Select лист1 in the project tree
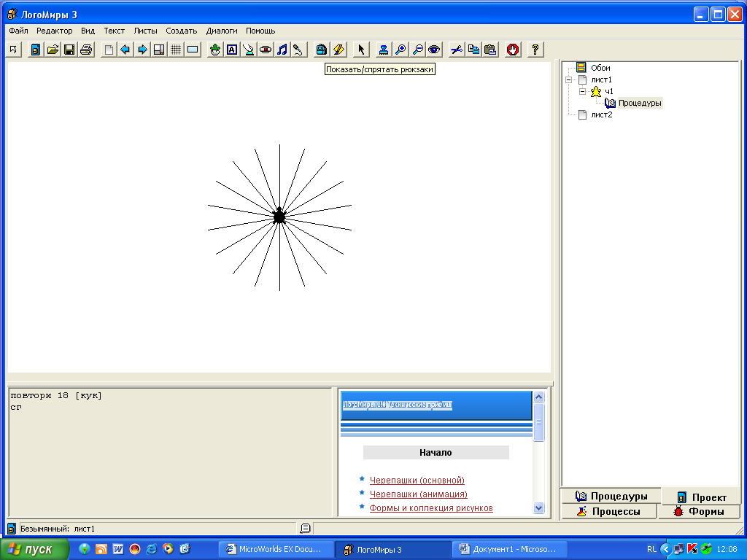This screenshot has width=747, height=560. click(x=601, y=80)
